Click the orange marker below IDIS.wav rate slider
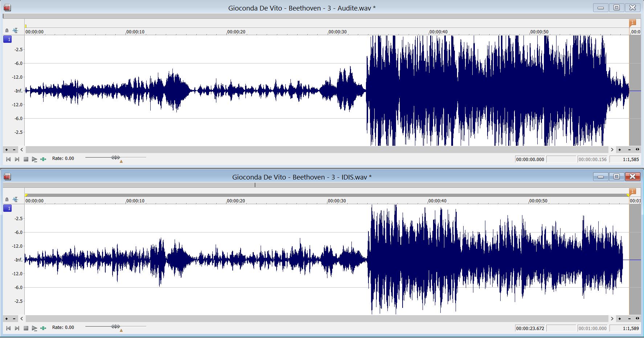644x338 pixels. tap(121, 330)
